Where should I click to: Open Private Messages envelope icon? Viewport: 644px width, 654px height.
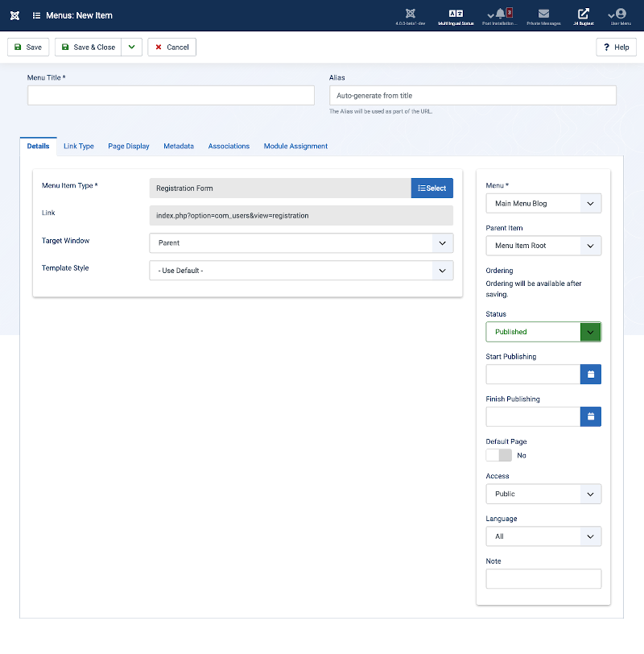pos(544,14)
